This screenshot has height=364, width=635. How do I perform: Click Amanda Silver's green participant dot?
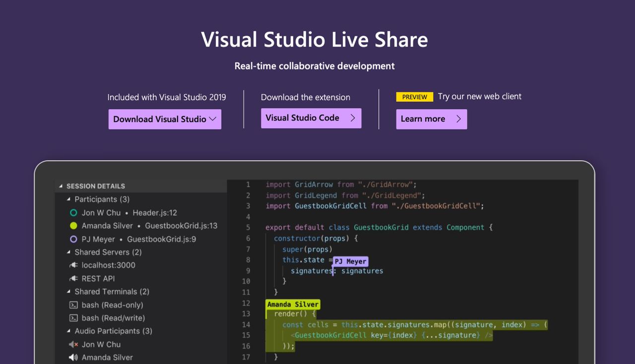tap(73, 226)
